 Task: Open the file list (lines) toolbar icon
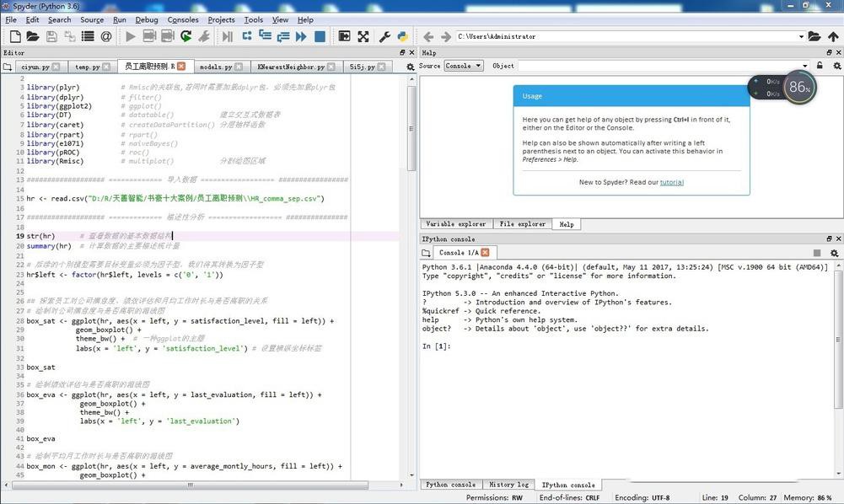point(88,36)
